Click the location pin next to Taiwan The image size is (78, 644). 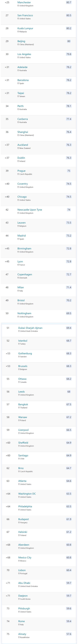18,96
